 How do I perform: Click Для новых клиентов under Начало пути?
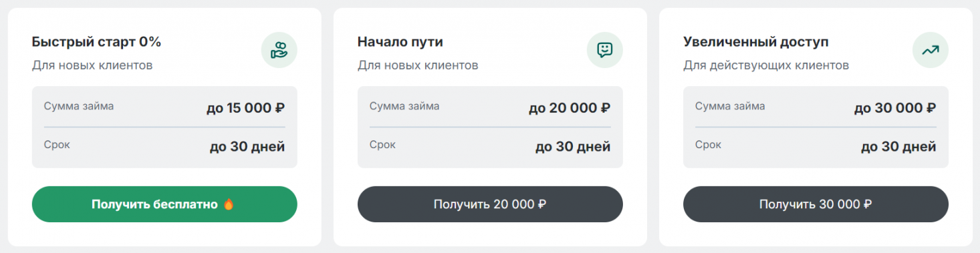pyautogui.click(x=418, y=65)
